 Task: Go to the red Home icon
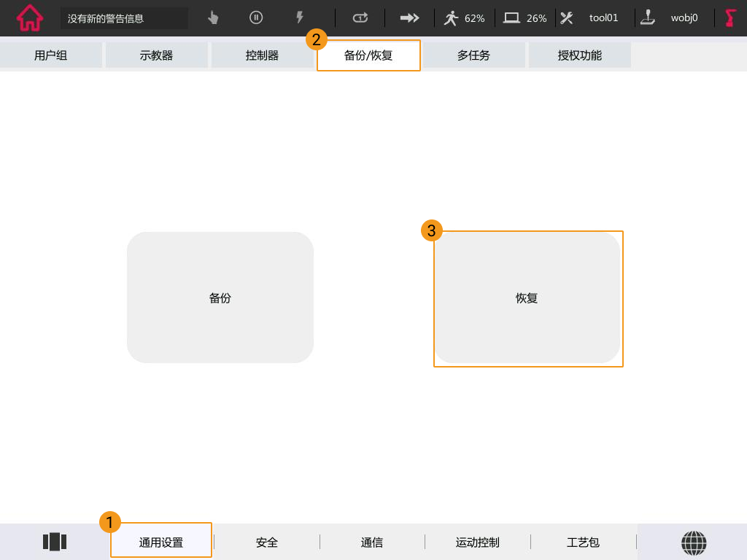click(x=29, y=18)
